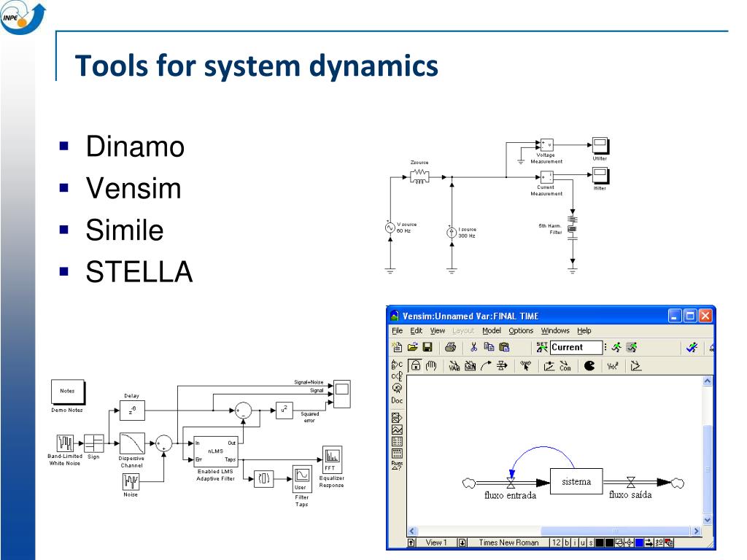Open the View menu in Vensim
This screenshot has width=747, height=560.
[x=438, y=330]
